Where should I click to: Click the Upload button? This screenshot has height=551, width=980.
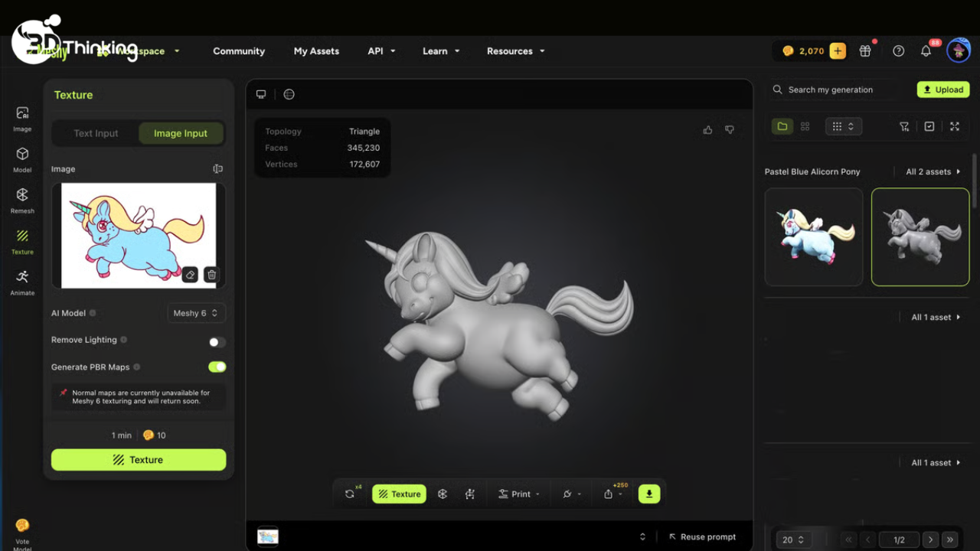pyautogui.click(x=942, y=90)
